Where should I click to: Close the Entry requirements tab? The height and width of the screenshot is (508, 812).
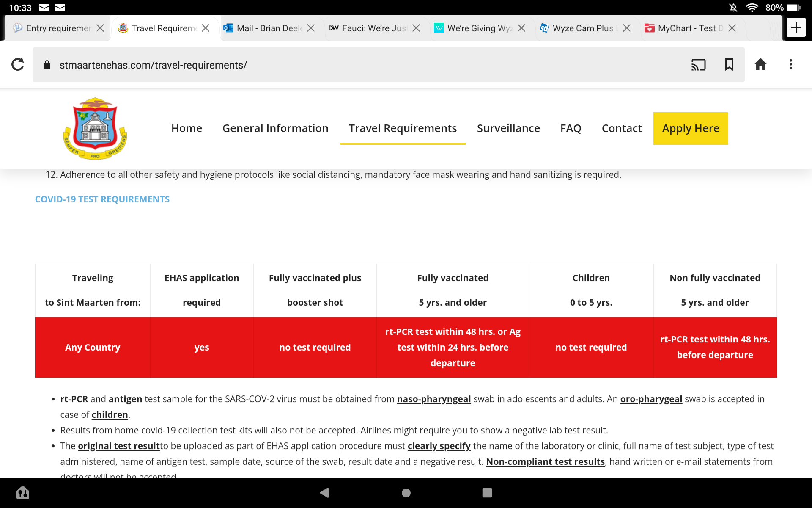click(x=100, y=28)
